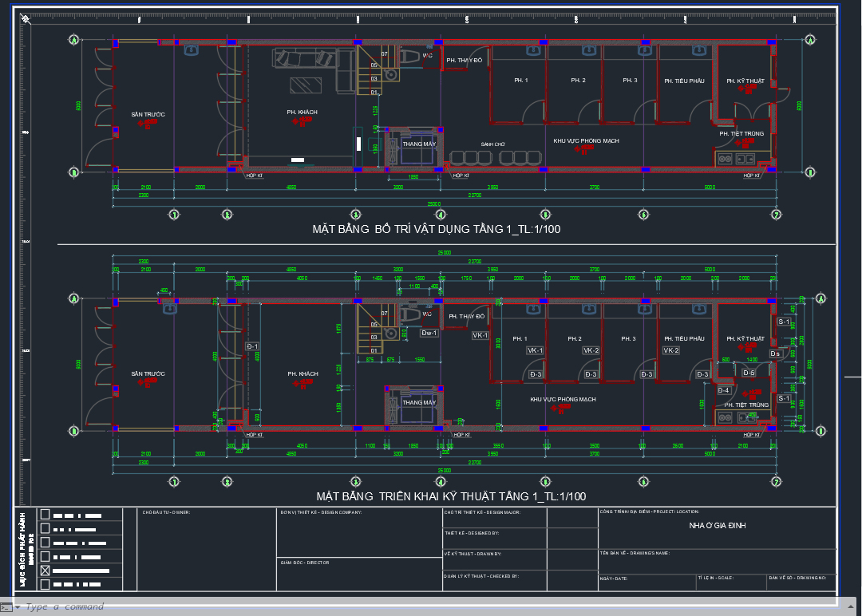This screenshot has width=862, height=616.
Task: Select the row of waiting chairs under SẢNH CHỜ
Action: point(496,156)
